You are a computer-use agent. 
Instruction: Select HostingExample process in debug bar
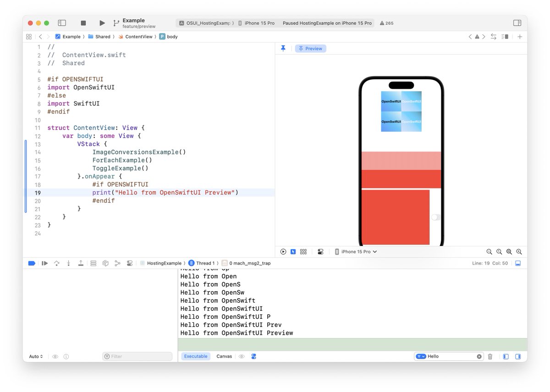pos(160,263)
